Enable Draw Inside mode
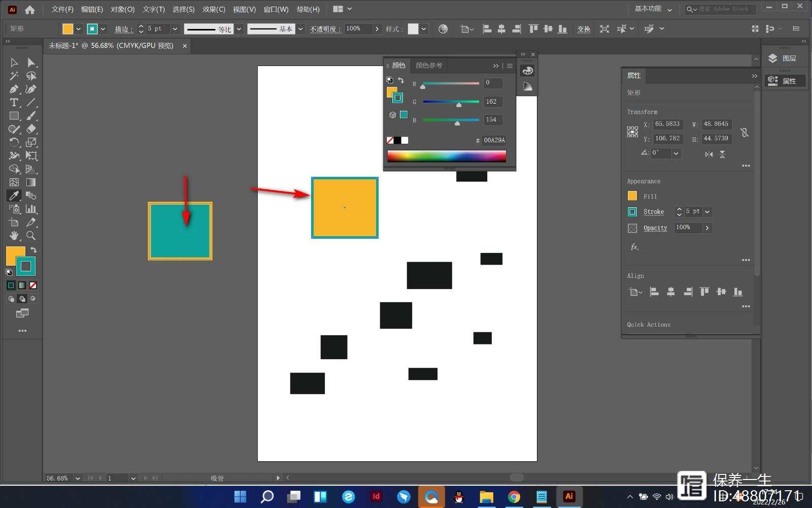The image size is (812, 508). click(33, 299)
